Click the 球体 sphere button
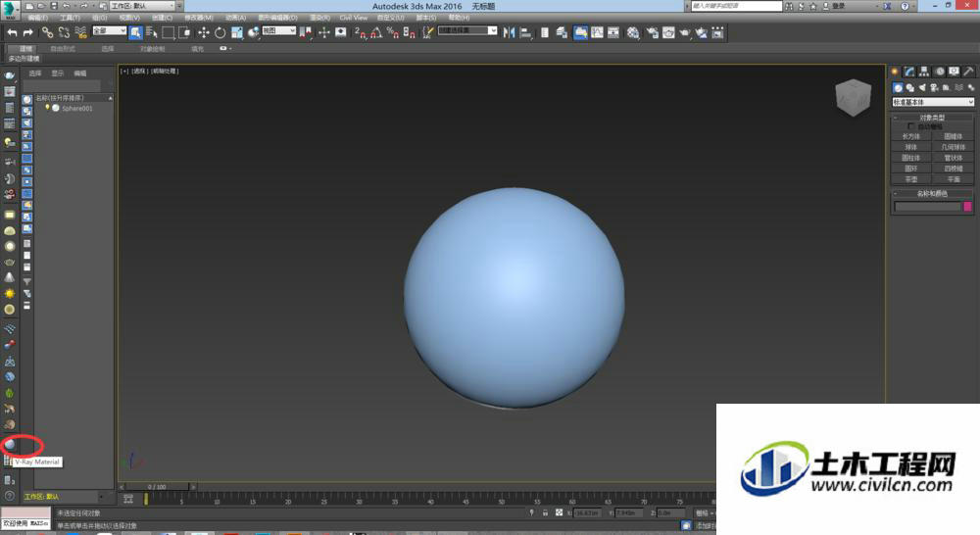 (910, 147)
